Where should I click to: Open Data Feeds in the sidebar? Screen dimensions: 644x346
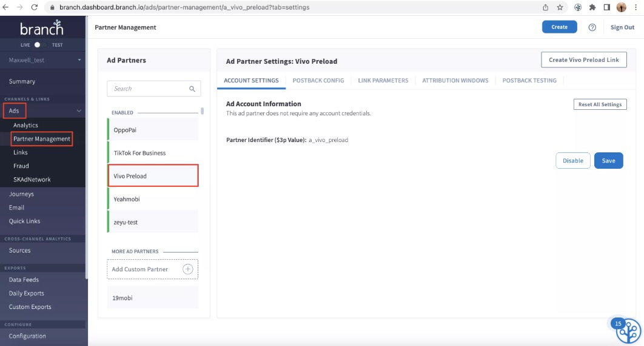(24, 280)
